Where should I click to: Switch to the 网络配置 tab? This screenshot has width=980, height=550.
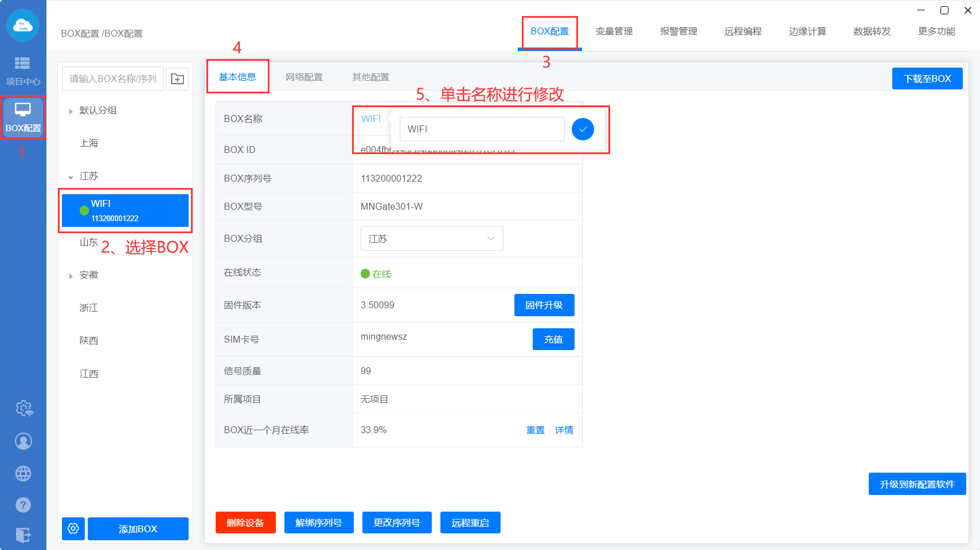click(x=304, y=77)
